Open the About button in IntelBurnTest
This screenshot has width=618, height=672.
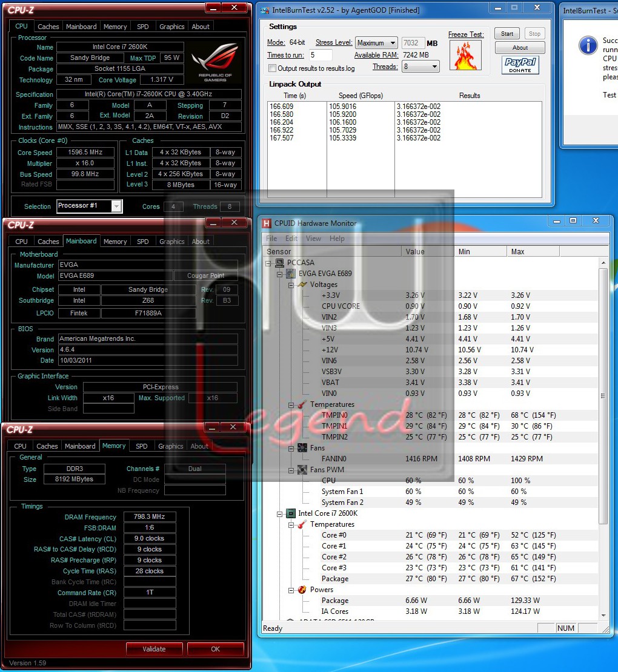tap(520, 48)
